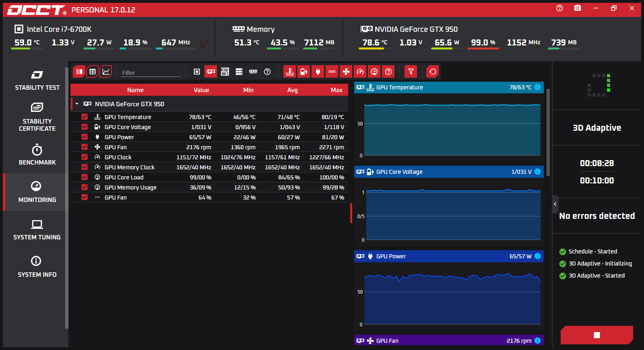Open the Stability Test section
This screenshot has width=644, height=350.
coord(37,80)
